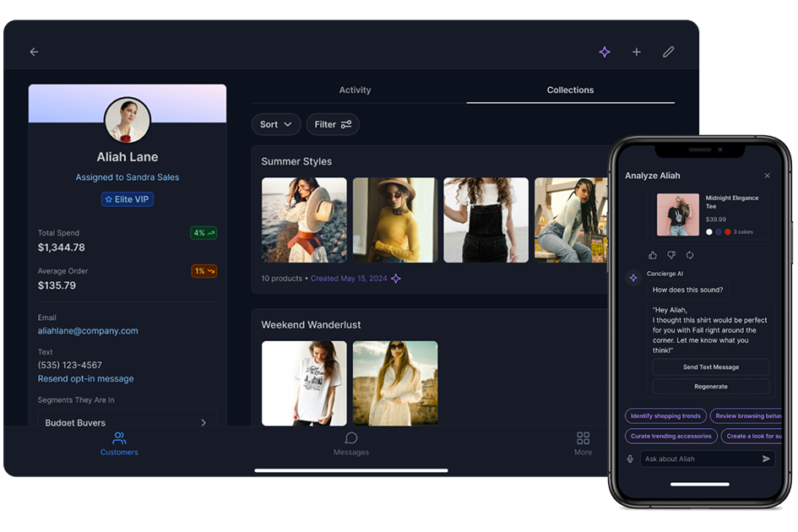Select the red color swatch

point(728,232)
